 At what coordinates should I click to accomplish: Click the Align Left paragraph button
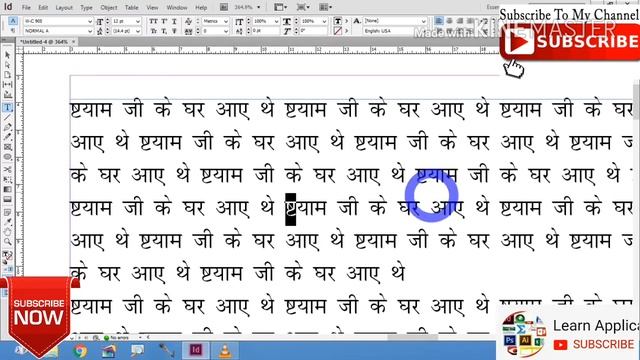pyautogui.click(x=439, y=21)
